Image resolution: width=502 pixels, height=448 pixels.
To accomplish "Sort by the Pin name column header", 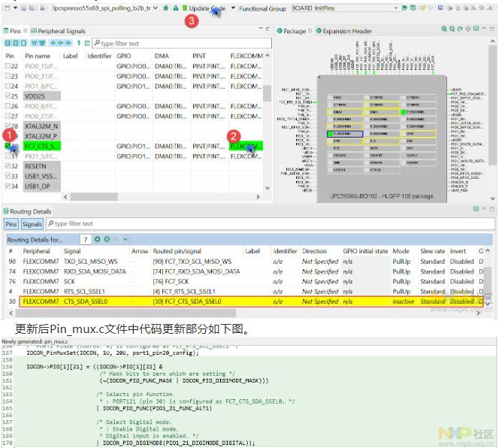I will click(38, 56).
